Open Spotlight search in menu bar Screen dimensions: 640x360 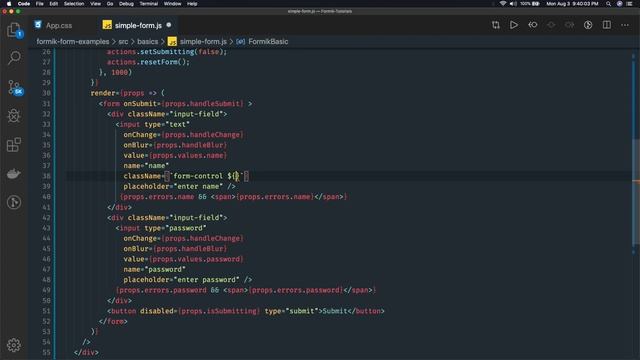tap(609, 4)
